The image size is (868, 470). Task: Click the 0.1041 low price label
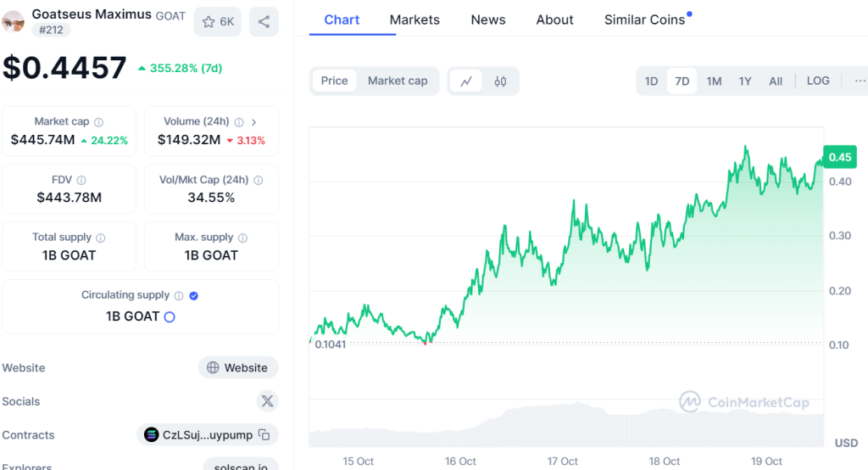click(x=330, y=344)
